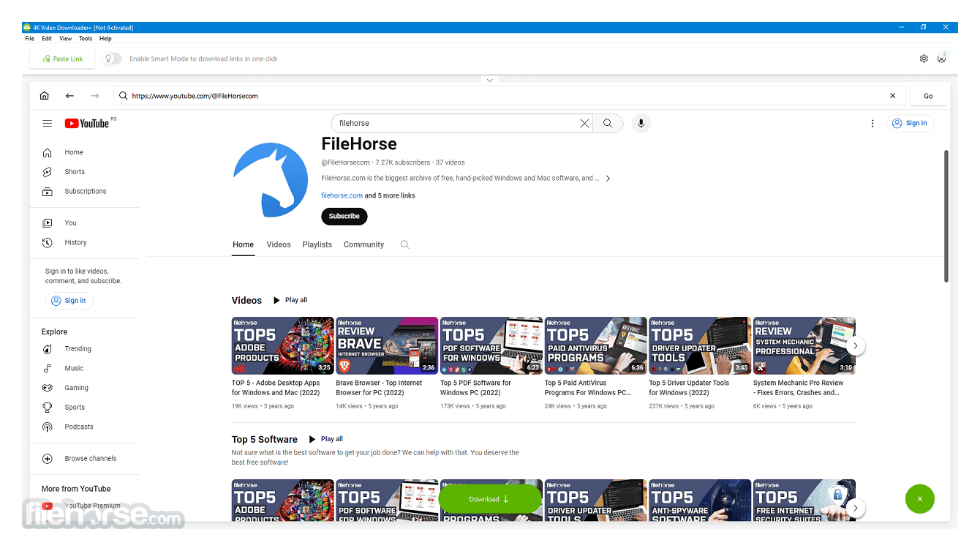Viewport: 980px width, 551px height.
Task: Open TOP5 Adobe Products video thumbnail
Action: pyautogui.click(x=283, y=345)
